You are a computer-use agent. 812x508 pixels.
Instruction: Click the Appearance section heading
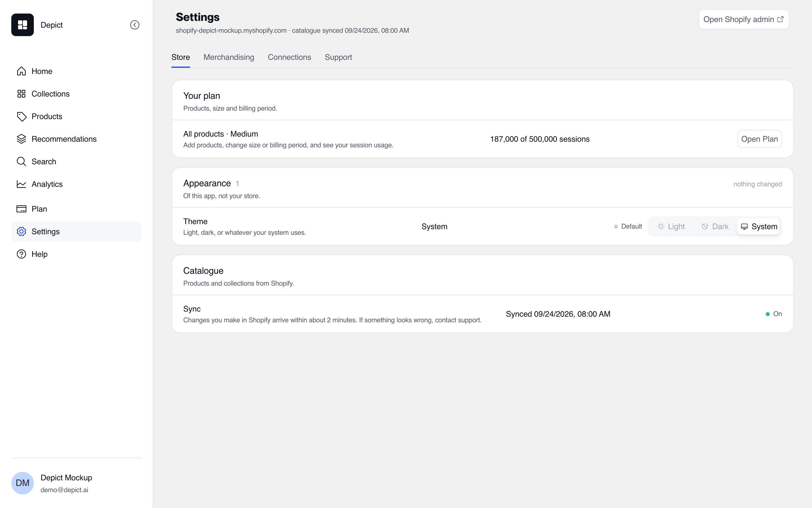207,183
